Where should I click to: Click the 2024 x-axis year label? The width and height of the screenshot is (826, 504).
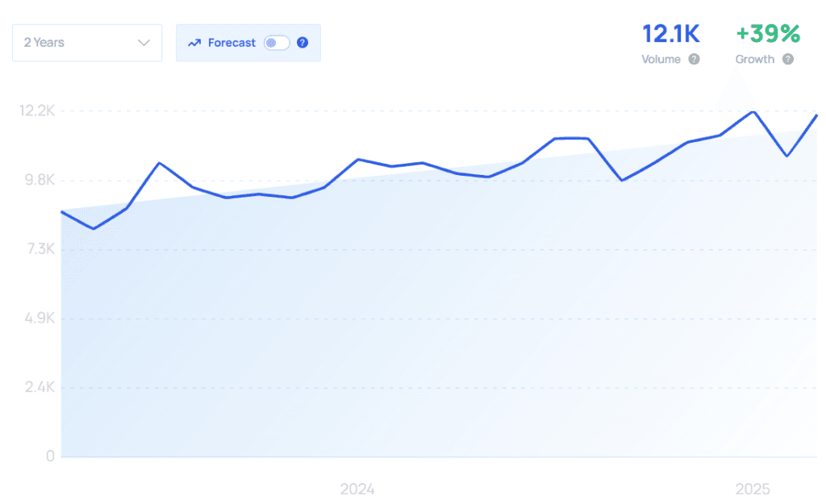click(357, 489)
